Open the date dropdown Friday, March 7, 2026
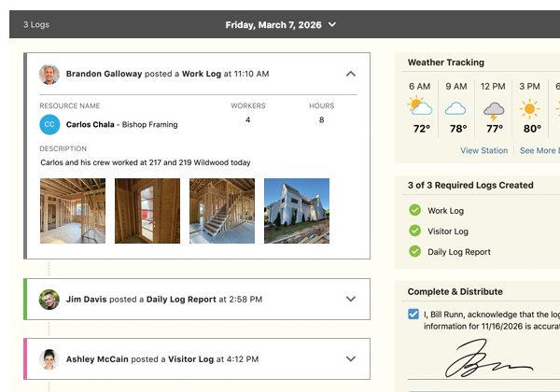This screenshot has width=560, height=392. click(x=280, y=24)
